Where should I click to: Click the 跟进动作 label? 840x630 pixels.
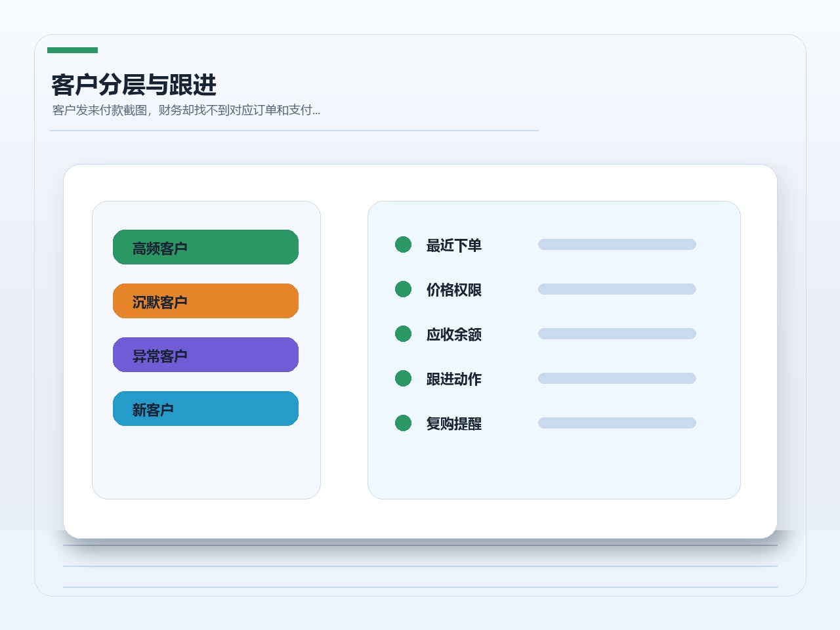[454, 379]
